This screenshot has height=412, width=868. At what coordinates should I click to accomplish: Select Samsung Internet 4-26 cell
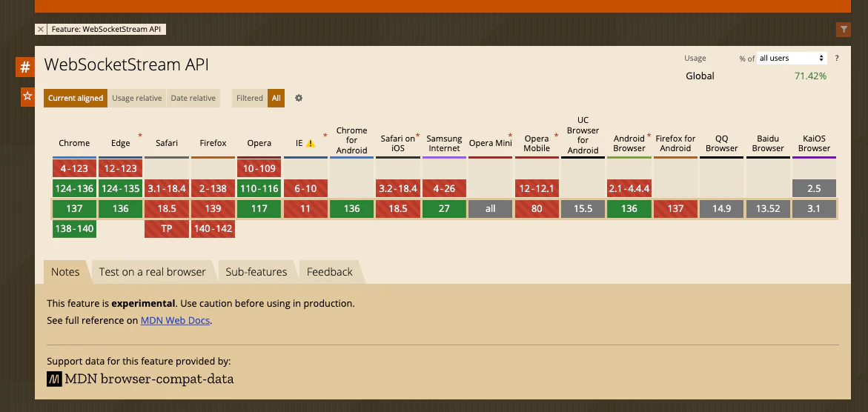point(444,188)
